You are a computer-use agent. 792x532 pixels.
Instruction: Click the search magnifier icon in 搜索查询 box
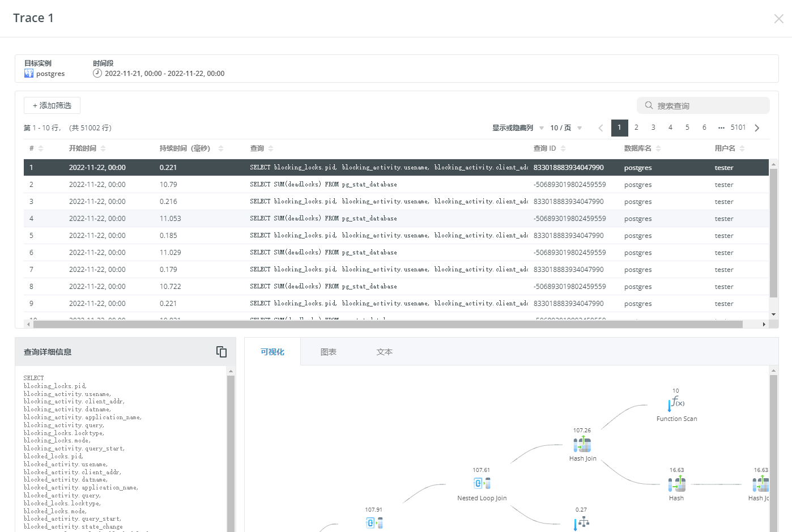tap(649, 105)
